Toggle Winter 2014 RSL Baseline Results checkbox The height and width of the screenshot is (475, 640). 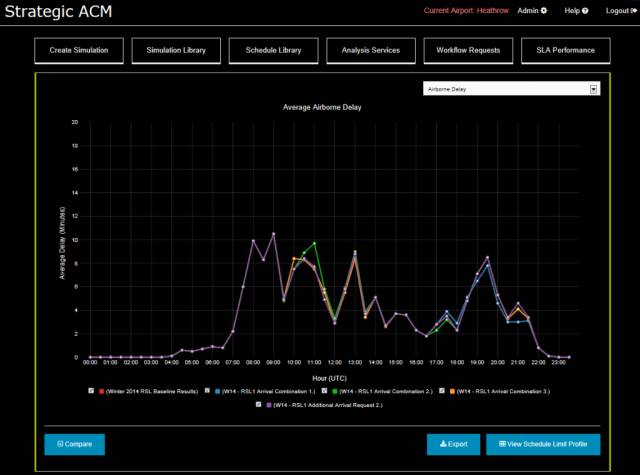tap(90, 391)
